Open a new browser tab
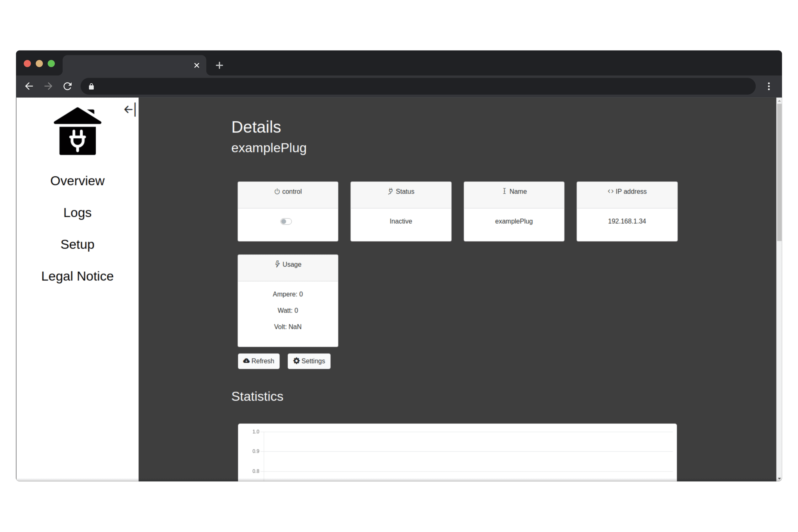The width and height of the screenshot is (798, 532). click(x=219, y=65)
